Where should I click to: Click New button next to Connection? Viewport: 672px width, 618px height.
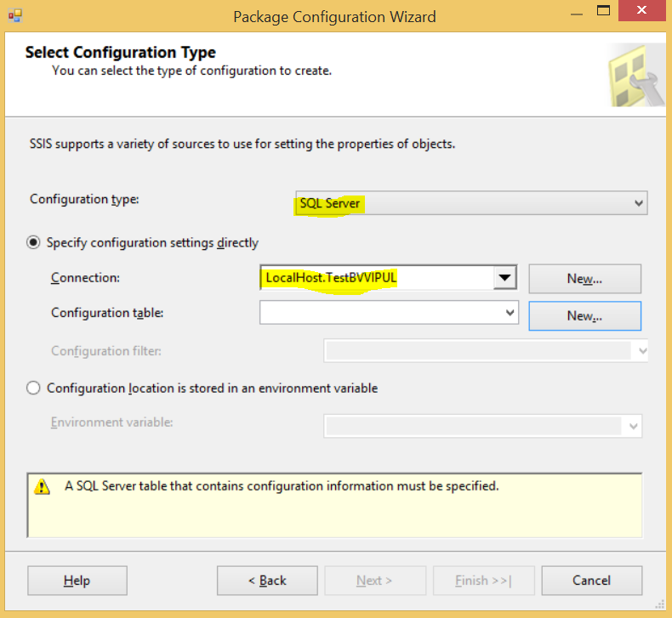584,279
